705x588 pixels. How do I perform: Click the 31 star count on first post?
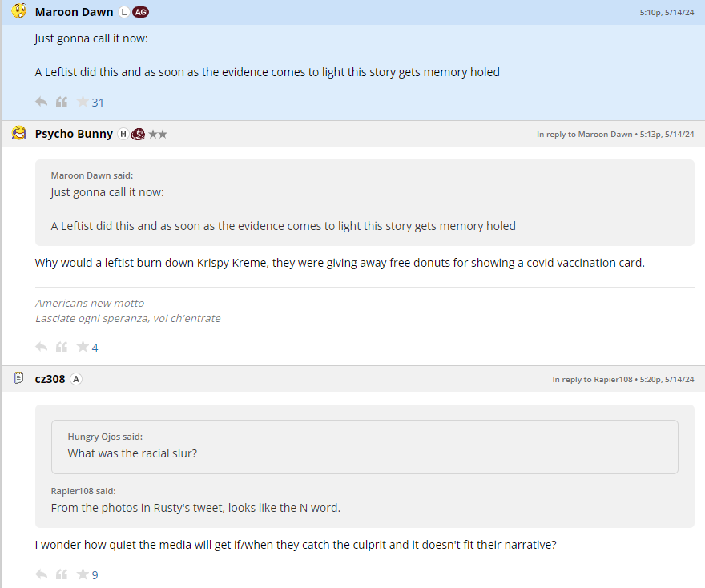[98, 103]
